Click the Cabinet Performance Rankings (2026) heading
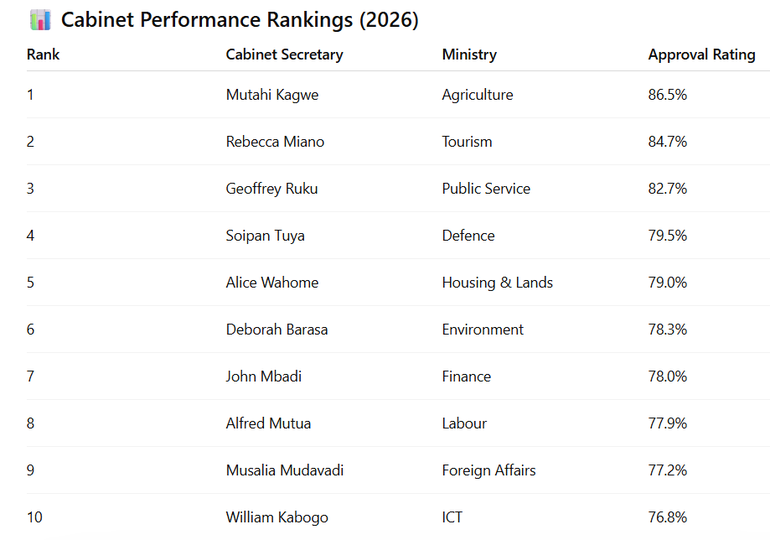The image size is (770, 540). coord(240,20)
